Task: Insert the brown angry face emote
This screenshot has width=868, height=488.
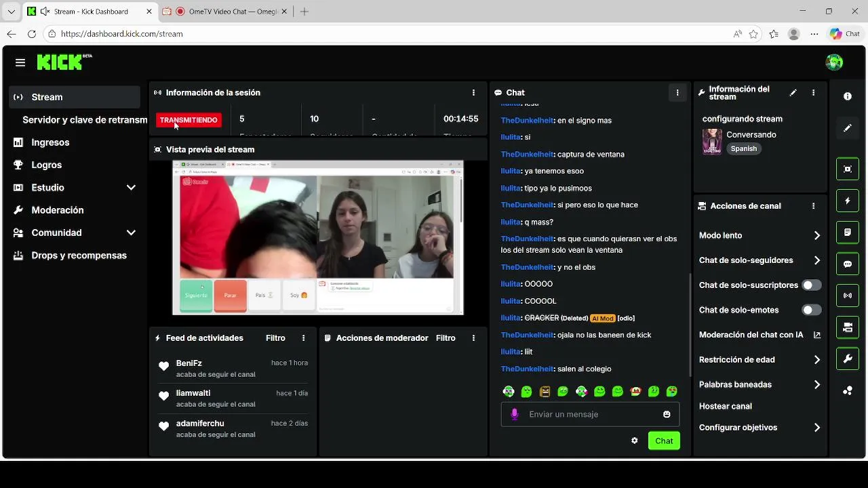Action: (x=545, y=391)
